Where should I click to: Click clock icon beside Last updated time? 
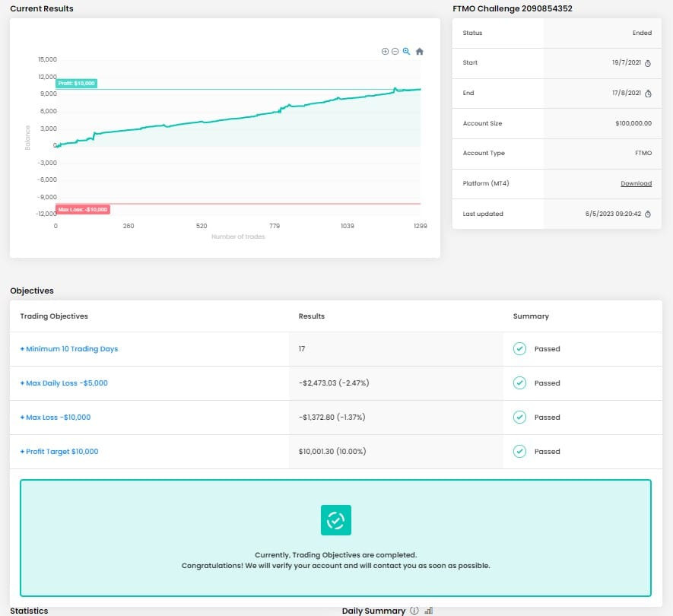click(x=648, y=214)
